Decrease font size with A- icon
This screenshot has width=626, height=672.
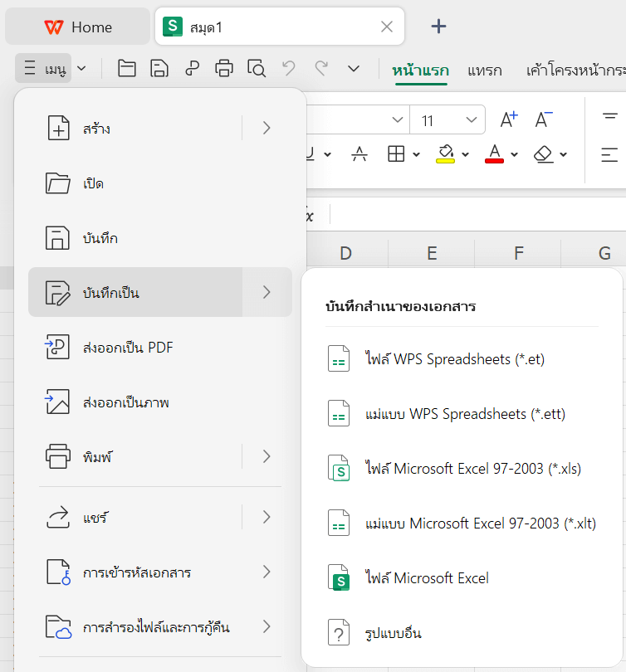(544, 119)
